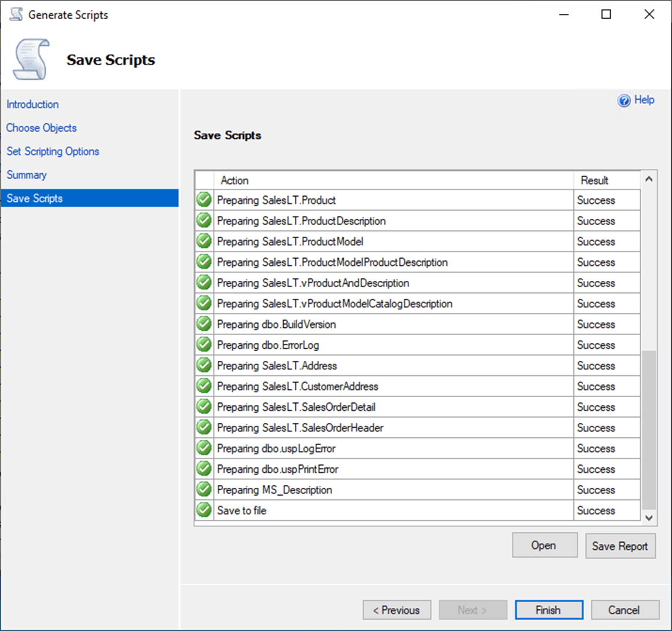Click success icon beside SalesLT.Product row
The height and width of the screenshot is (631, 672).
pyautogui.click(x=204, y=200)
